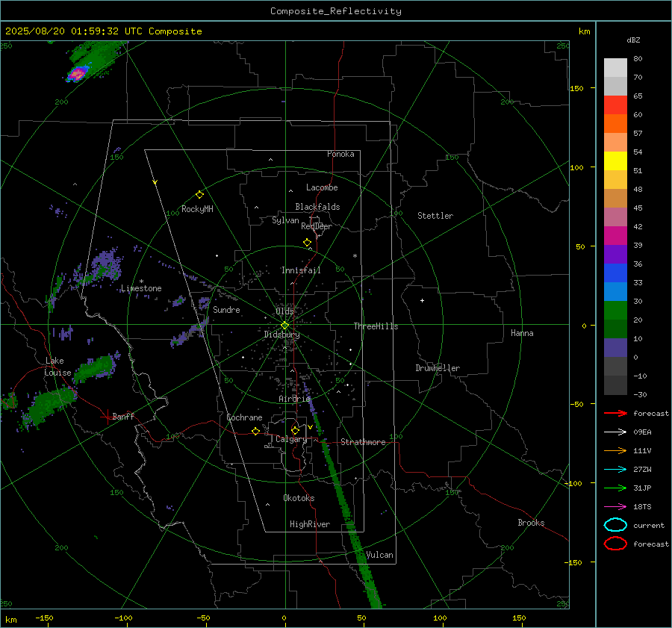Click the Okotoks city label
672x628 pixels.
click(x=299, y=498)
